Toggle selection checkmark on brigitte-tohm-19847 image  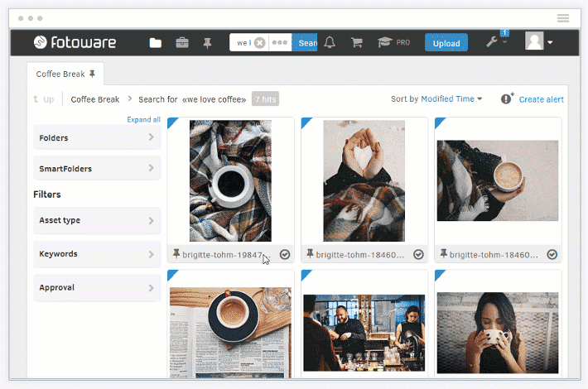tap(285, 255)
